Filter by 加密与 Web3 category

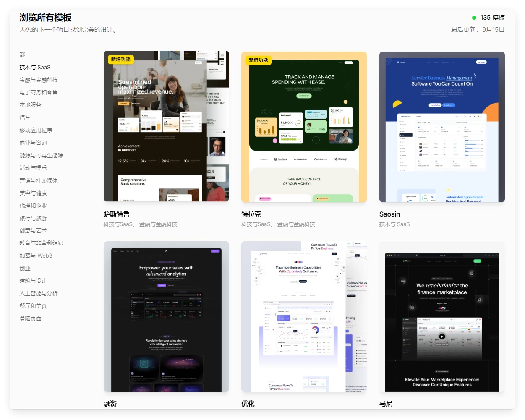36,256
